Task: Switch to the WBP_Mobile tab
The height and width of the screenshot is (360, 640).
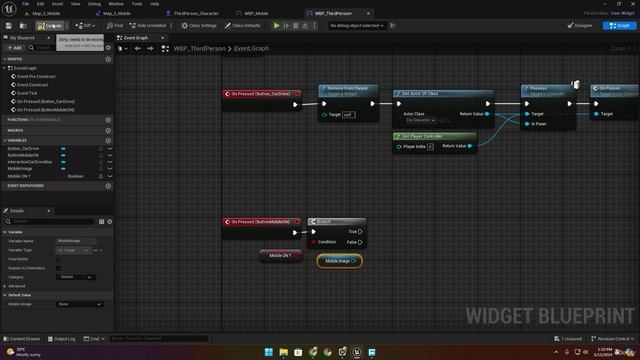Action: point(252,13)
